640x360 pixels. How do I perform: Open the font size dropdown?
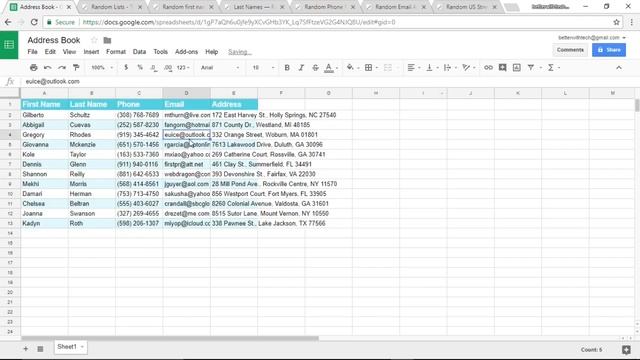[263, 68]
